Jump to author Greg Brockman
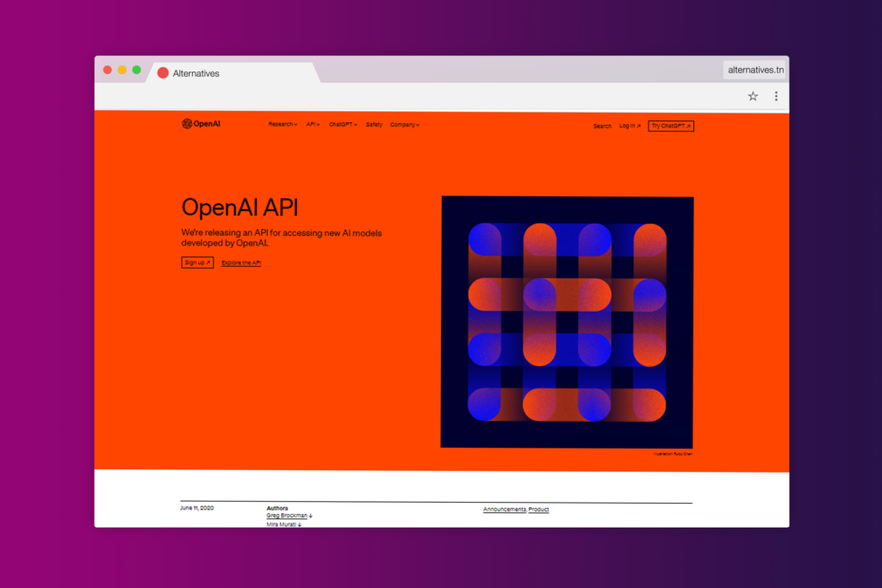Screen dimensions: 882x588 289,516
